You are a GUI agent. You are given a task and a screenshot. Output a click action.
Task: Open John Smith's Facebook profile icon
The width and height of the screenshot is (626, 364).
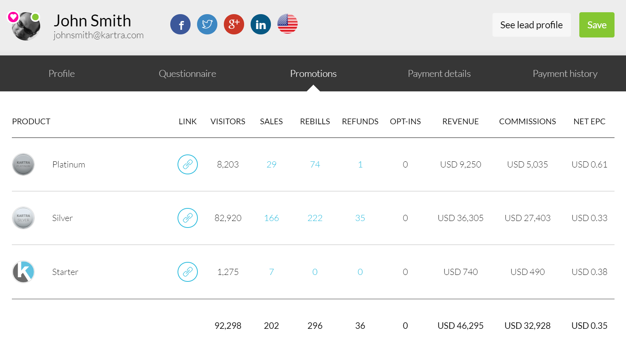[180, 24]
